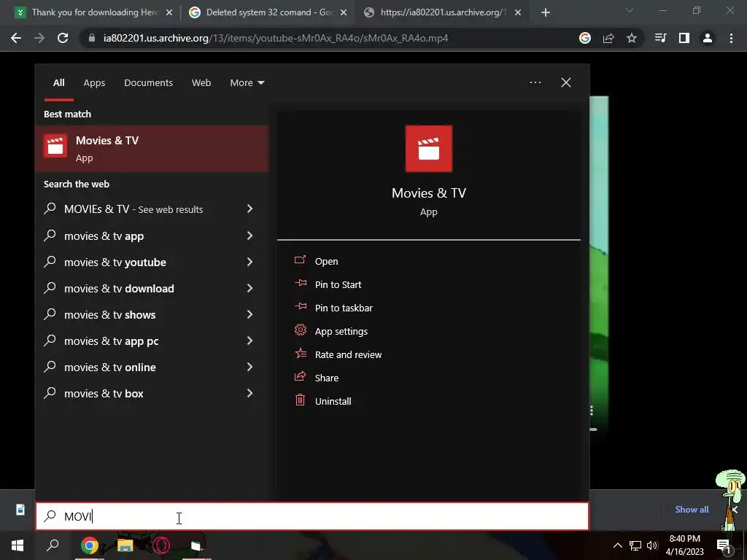Screen dimensions: 747x560
Task: Bookmark this page with the star icon
Action: point(632,38)
